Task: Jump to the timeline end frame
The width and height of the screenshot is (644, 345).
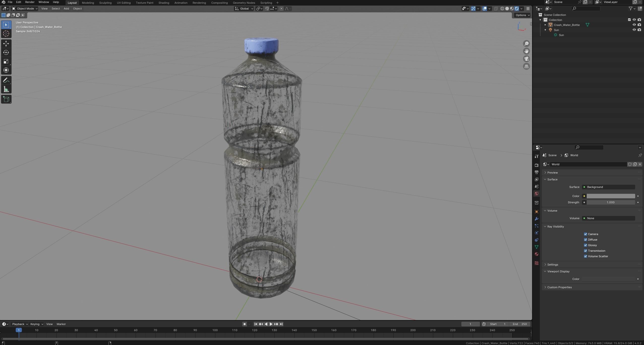Action: point(281,324)
